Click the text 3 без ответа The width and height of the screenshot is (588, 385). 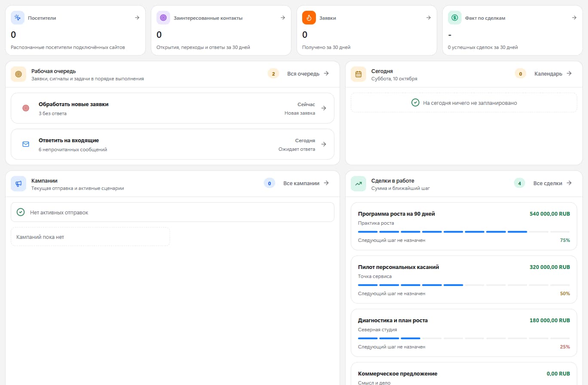point(52,113)
